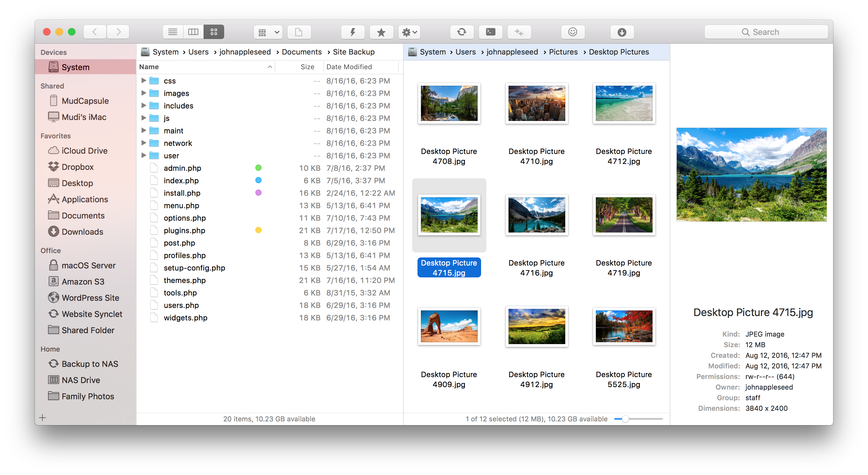
Task: Click the compare files toolbar icon
Action: 519,32
